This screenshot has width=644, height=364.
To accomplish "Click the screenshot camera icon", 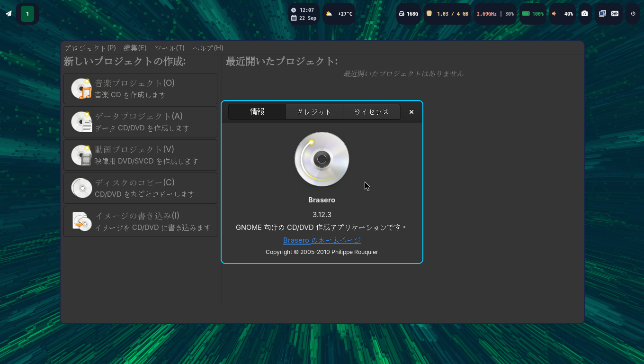I will [585, 14].
